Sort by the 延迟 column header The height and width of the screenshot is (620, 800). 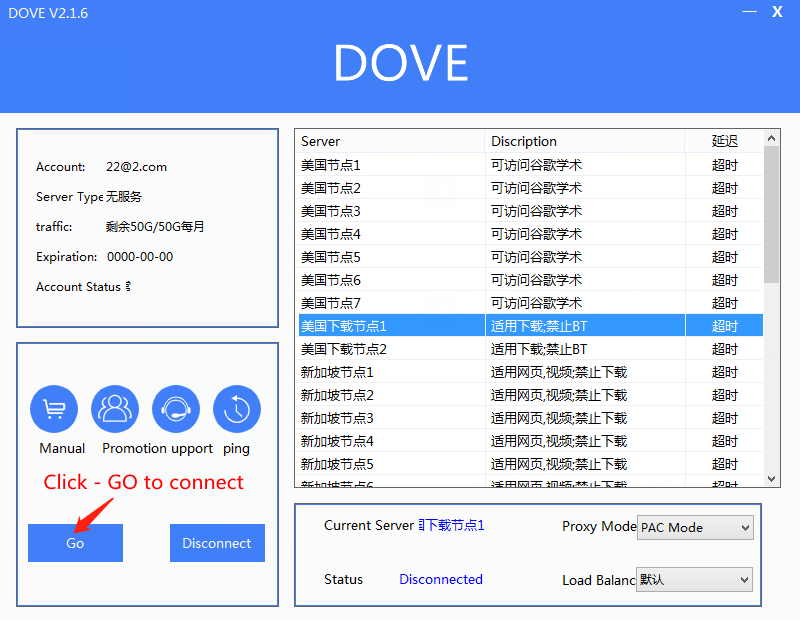[x=724, y=141]
